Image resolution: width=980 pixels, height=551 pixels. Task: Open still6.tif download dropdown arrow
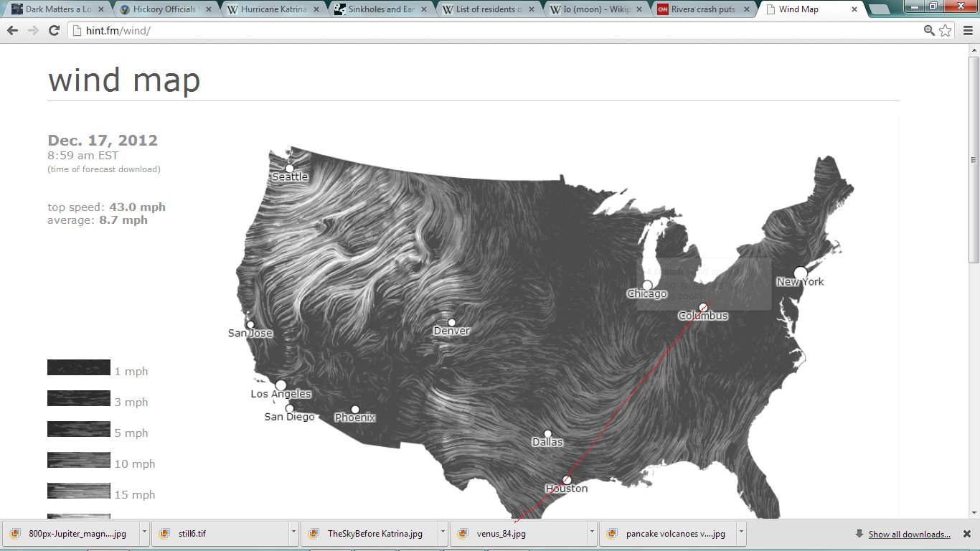(x=293, y=534)
